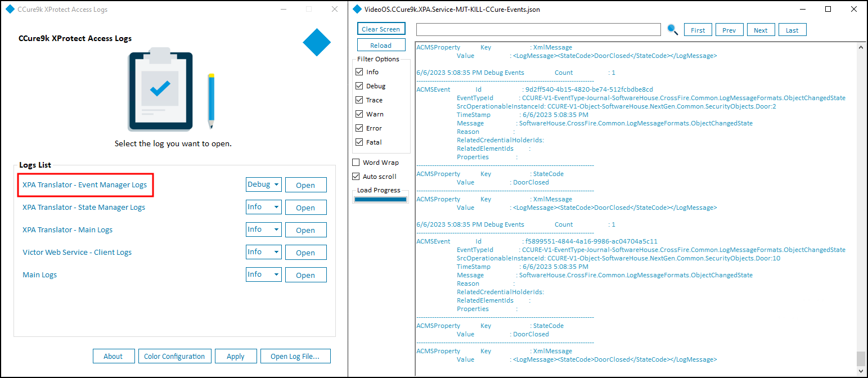Open the last Main Logs entry

(x=305, y=275)
